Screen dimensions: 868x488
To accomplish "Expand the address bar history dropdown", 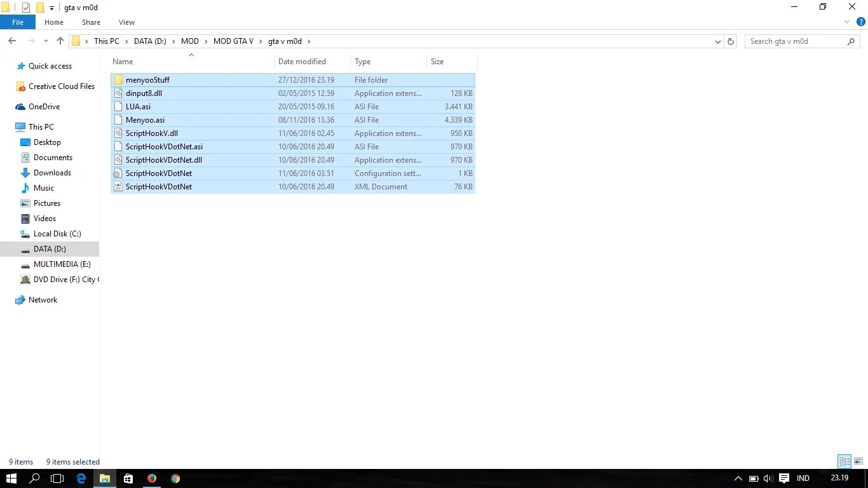I will pos(718,41).
